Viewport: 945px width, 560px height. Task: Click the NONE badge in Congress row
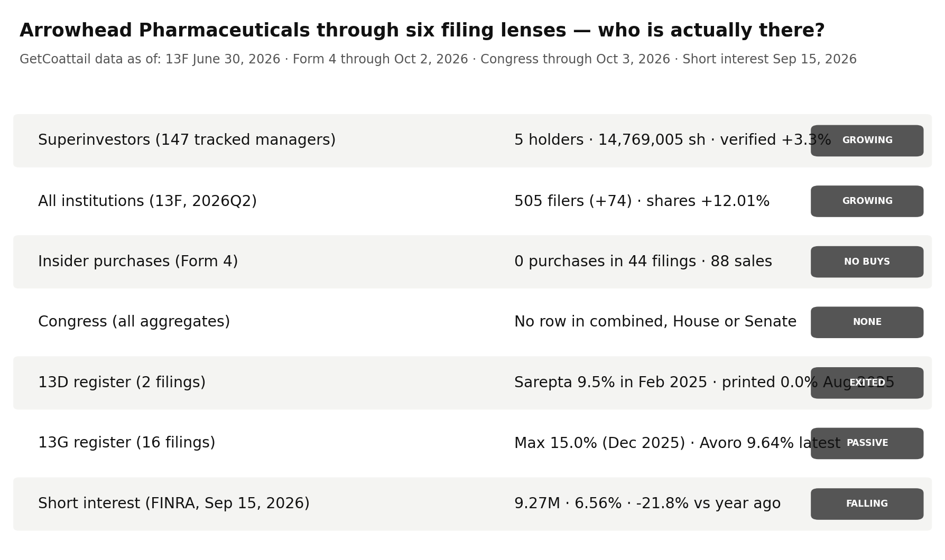pyautogui.click(x=867, y=322)
